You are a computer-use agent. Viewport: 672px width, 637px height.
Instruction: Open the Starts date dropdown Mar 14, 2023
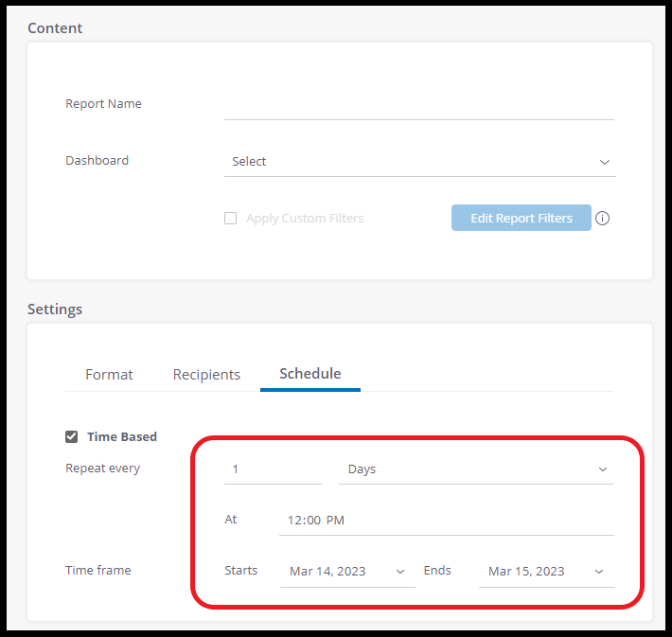pos(347,571)
